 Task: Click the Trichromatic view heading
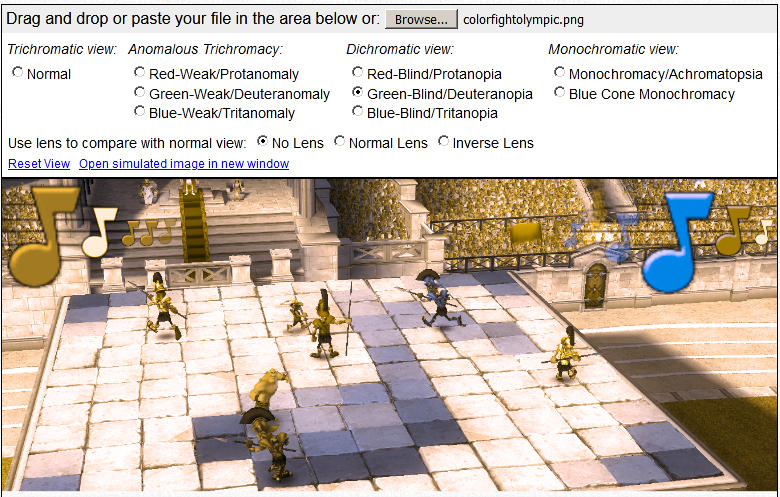click(62, 49)
